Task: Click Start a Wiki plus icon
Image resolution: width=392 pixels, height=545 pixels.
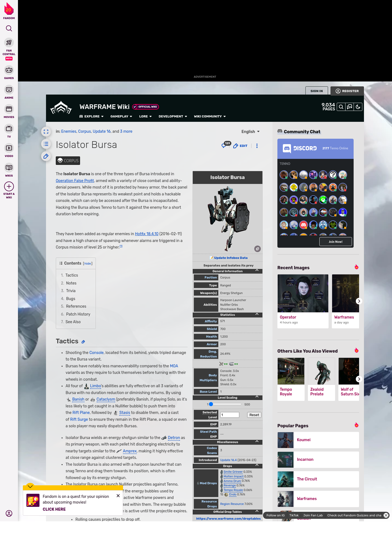Action: (9, 187)
